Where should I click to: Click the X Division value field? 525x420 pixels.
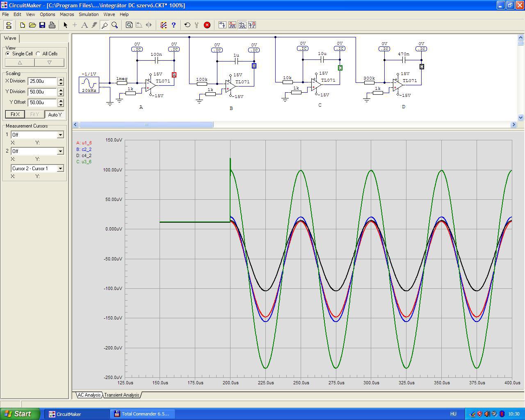42,81
